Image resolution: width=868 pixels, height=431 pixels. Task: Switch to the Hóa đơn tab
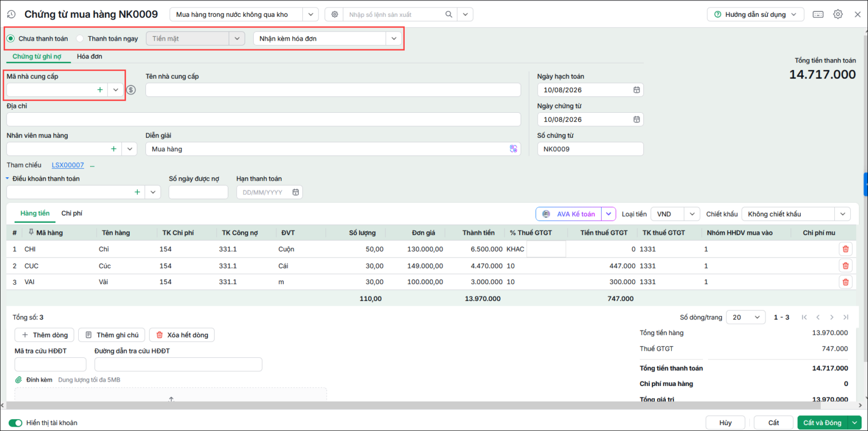[x=90, y=56]
